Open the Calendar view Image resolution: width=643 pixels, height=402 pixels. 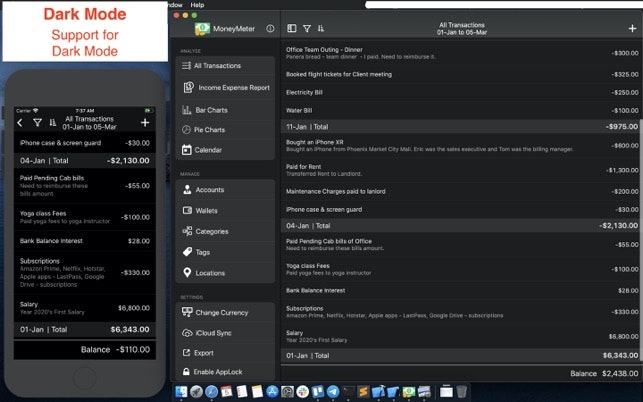point(225,150)
